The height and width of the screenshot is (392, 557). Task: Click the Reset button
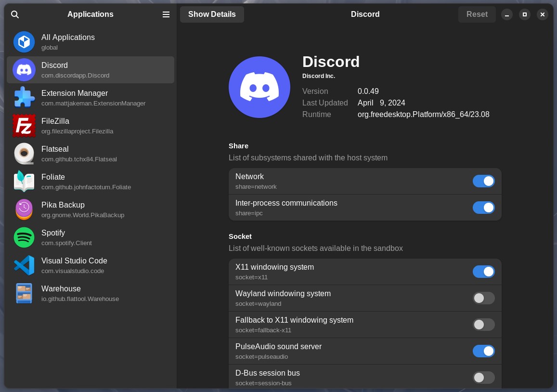click(477, 14)
